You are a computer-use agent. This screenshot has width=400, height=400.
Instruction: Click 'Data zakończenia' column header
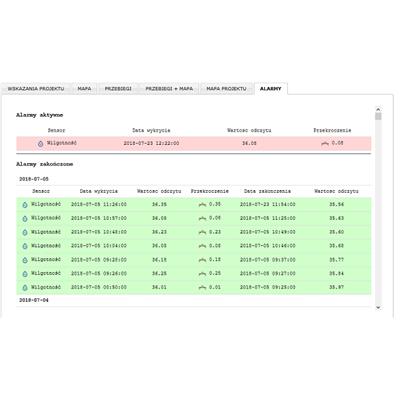[267, 191]
